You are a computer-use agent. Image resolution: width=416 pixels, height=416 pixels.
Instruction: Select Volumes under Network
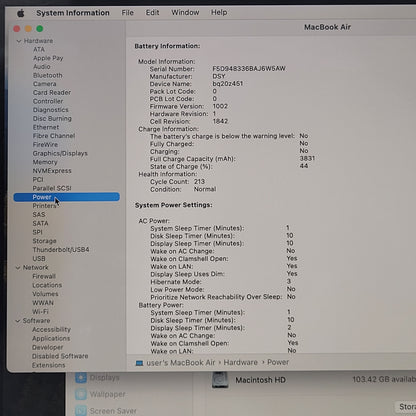(x=45, y=294)
